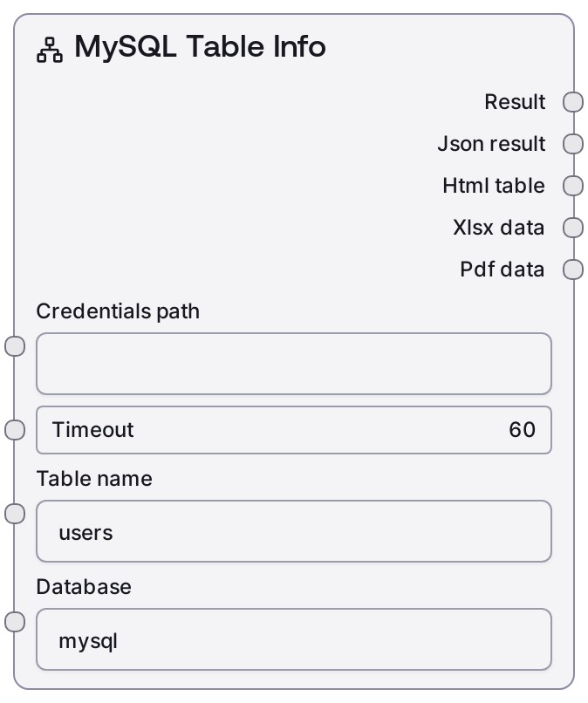Click the Table name input port
The height and width of the screenshot is (703, 588).
point(15,514)
